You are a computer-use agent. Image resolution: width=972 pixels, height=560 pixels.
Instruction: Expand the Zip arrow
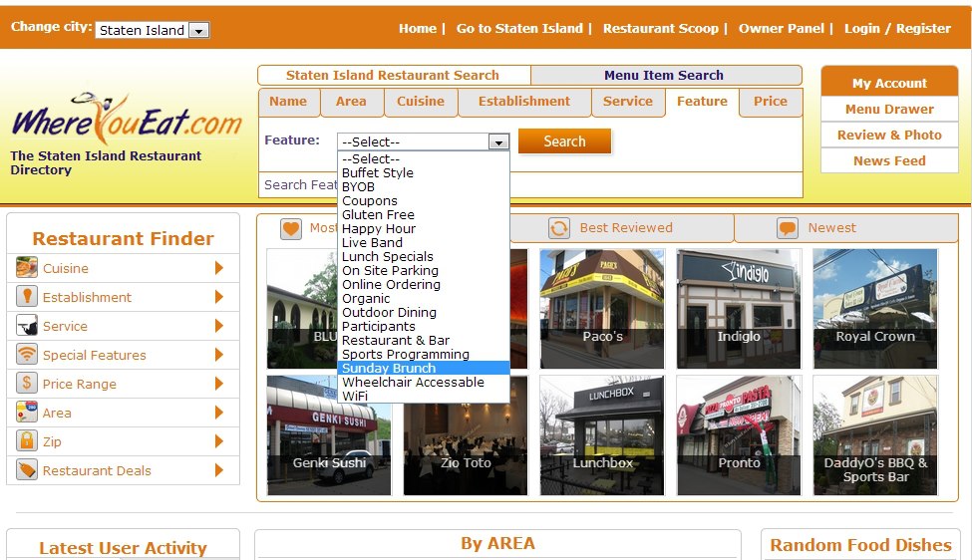[218, 441]
